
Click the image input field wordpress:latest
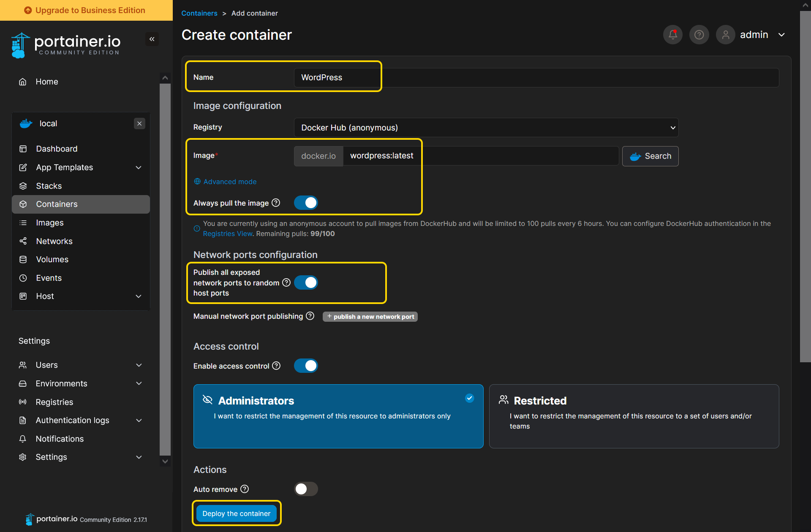(481, 156)
